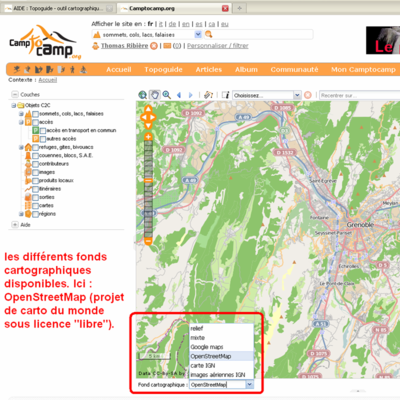Click the Accueil context breadcrumb link
This screenshot has height=400, width=400.
48,80
